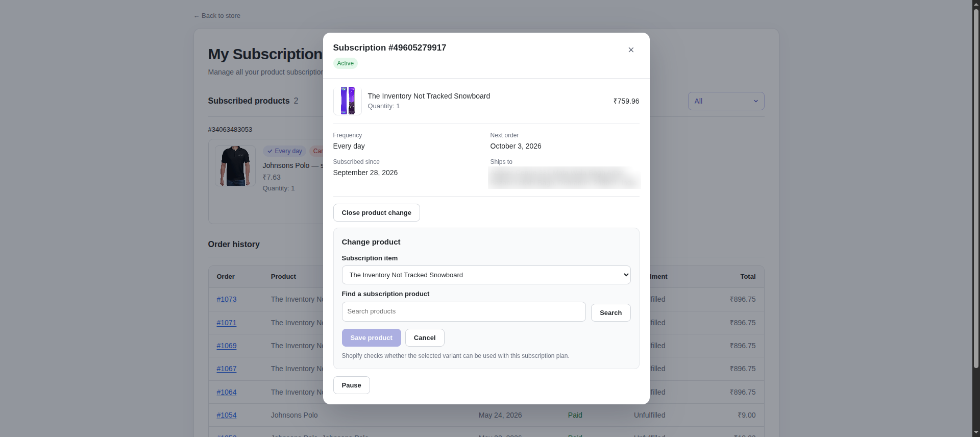Open order #1069 link

227,346
